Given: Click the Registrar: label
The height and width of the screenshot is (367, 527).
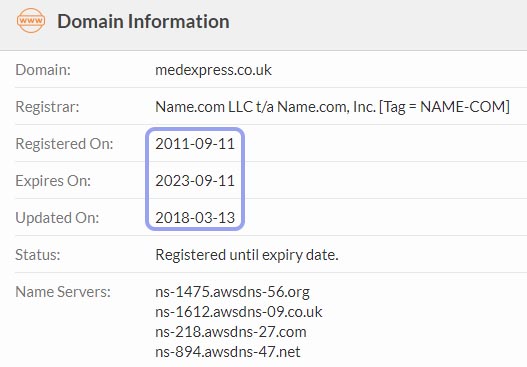Looking at the screenshot, I should pyautogui.click(x=47, y=107).
